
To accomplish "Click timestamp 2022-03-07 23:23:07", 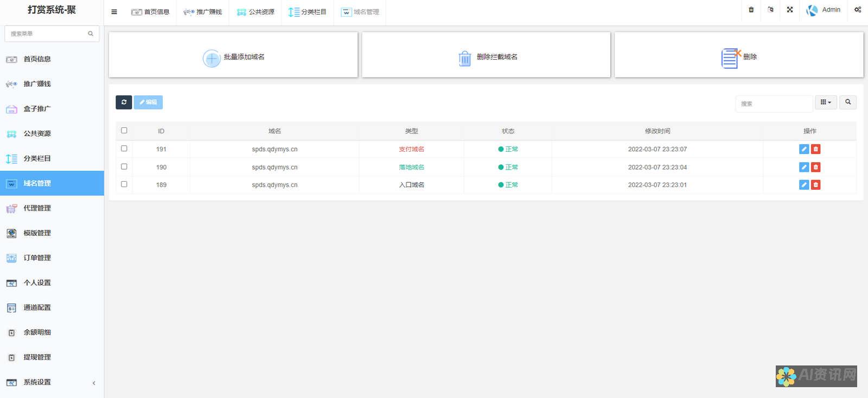I will pos(658,149).
